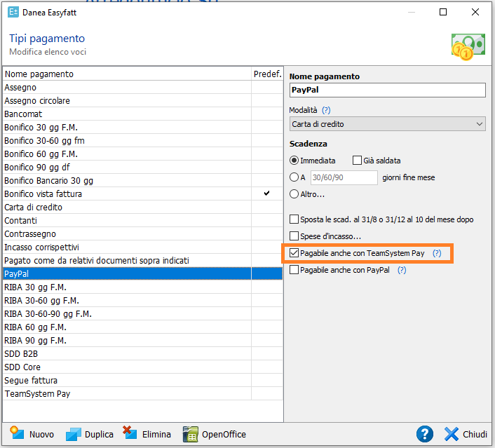Select the 'A' giorni fine mese radio button
The width and height of the screenshot is (495, 448).
[294, 177]
